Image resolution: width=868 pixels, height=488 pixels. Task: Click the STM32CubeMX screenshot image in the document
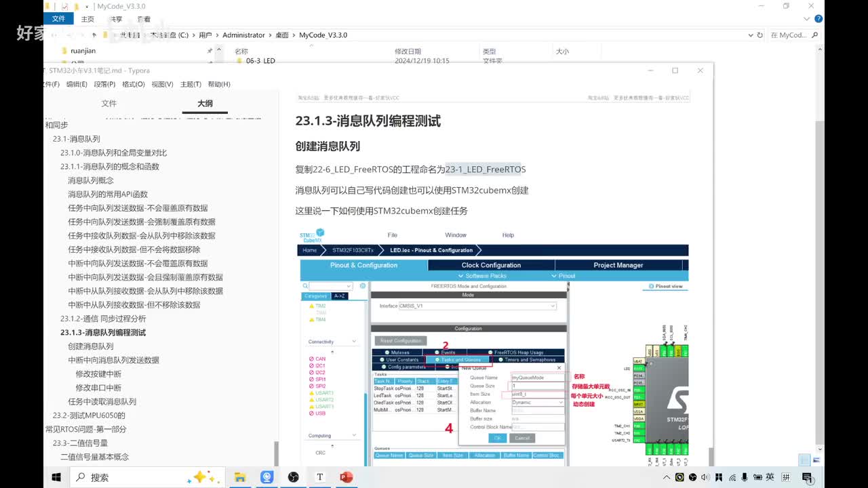pyautogui.click(x=494, y=346)
